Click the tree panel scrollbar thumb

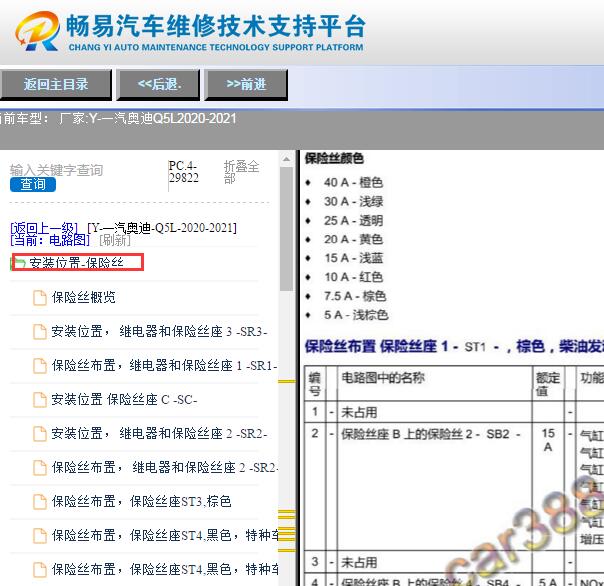point(286,228)
